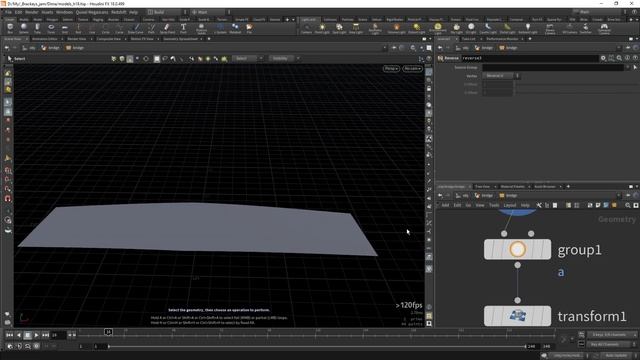Toggle the magnet snapping tool on left toolbar
The image size is (640, 360).
8,199
